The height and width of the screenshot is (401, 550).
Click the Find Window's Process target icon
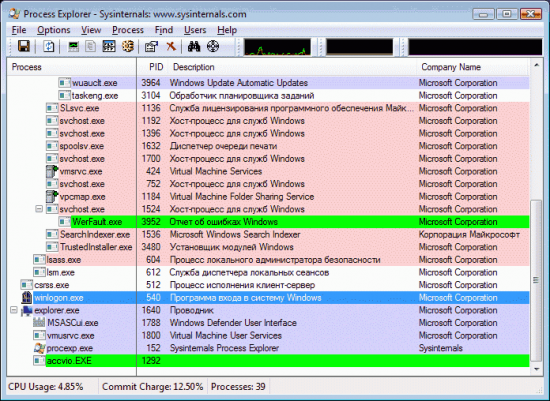coord(213,46)
